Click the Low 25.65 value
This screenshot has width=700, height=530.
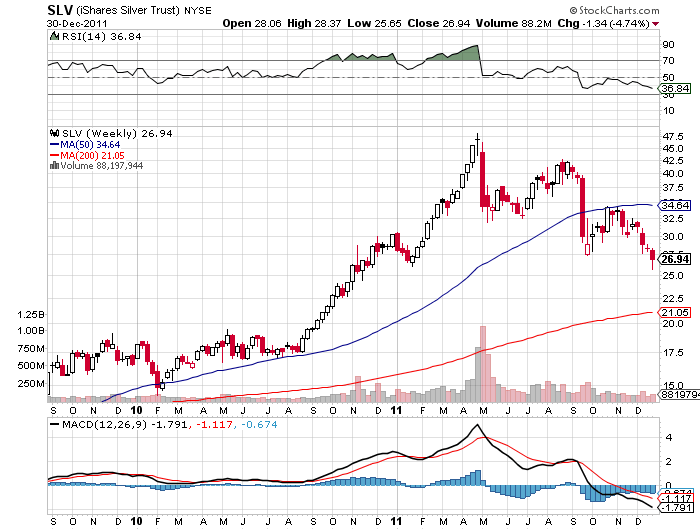(374, 23)
